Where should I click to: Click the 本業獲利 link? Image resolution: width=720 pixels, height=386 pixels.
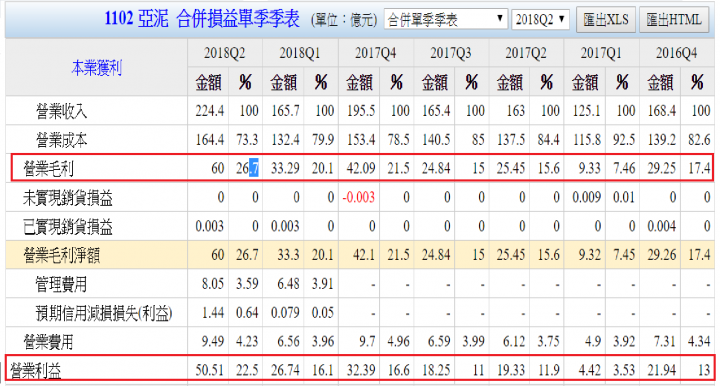pos(96,67)
